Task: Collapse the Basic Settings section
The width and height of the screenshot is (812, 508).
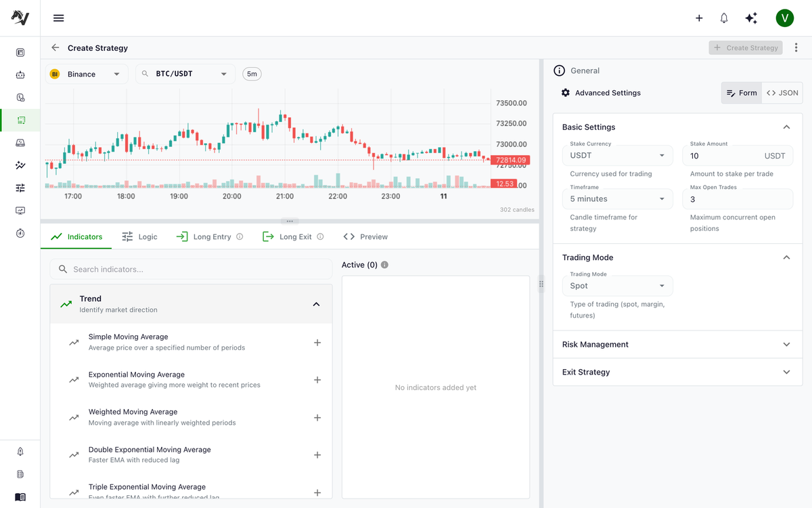Action: [x=786, y=127]
